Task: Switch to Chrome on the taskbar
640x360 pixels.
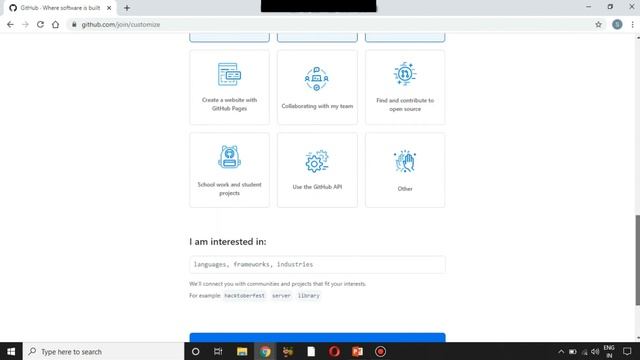Action: (x=265, y=351)
